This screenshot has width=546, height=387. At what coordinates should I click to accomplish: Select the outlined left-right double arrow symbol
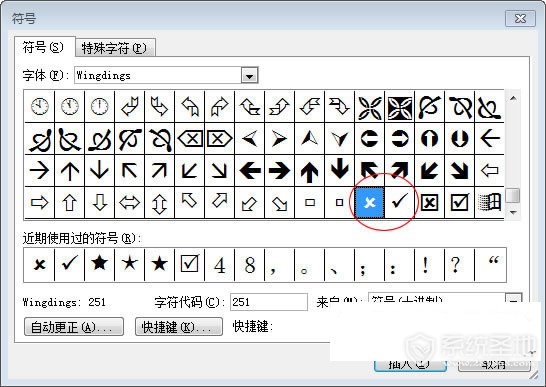pos(130,202)
